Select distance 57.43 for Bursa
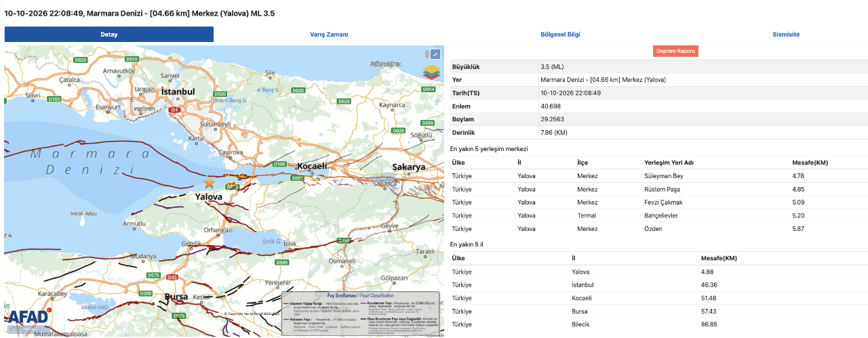 (709, 312)
